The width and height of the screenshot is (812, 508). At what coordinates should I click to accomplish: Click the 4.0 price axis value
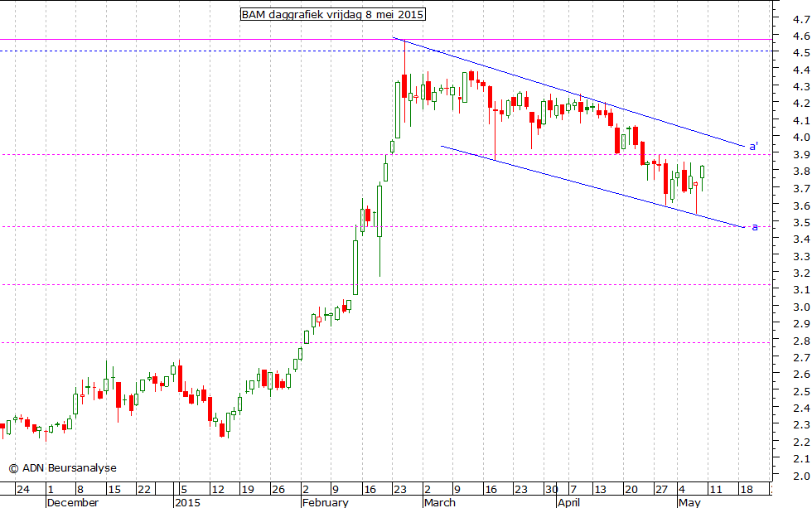pyautogui.click(x=801, y=138)
